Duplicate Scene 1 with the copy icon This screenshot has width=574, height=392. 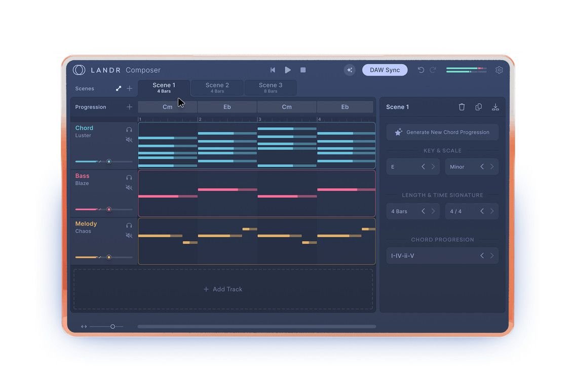click(478, 107)
